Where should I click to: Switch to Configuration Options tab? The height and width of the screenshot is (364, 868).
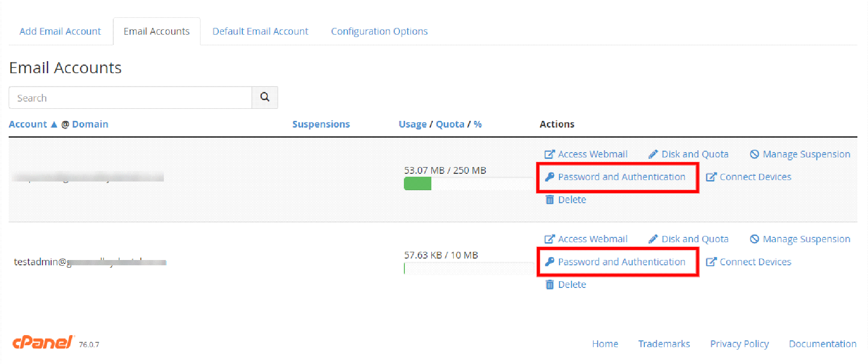379,31
